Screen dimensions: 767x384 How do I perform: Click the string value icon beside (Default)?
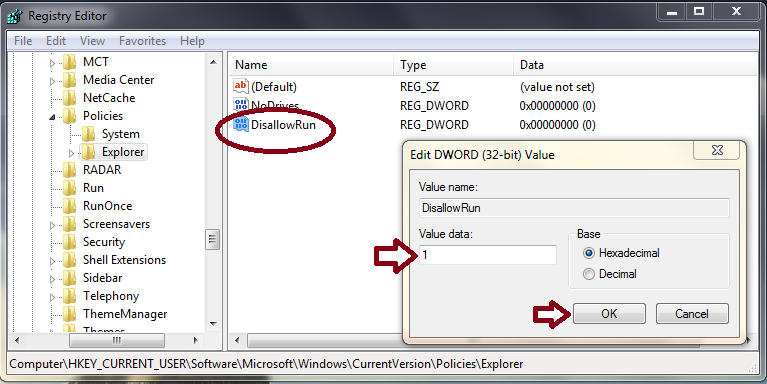241,87
